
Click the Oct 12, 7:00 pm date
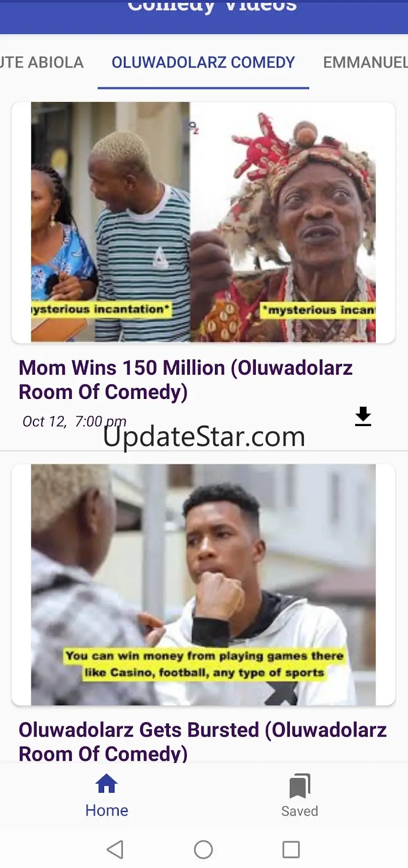pyautogui.click(x=74, y=421)
